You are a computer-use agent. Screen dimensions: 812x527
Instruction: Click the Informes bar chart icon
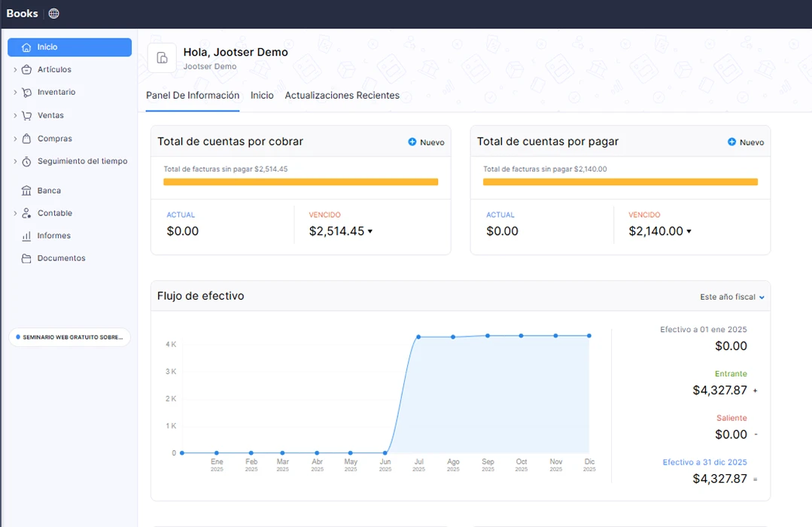[27, 236]
